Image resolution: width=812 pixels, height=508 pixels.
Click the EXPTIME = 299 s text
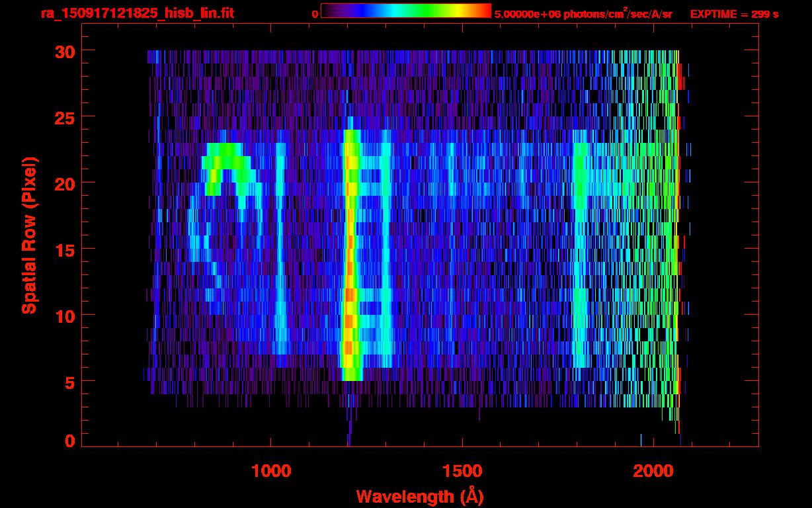[734, 14]
